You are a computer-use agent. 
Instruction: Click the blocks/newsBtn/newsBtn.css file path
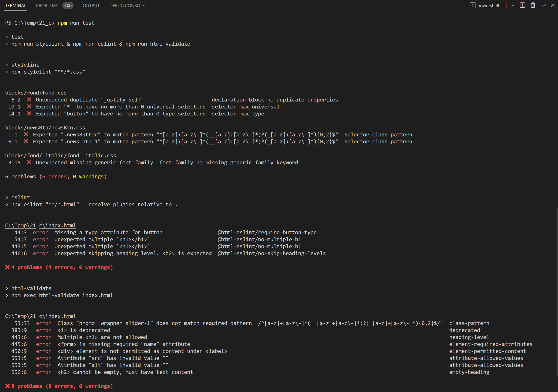pos(45,128)
